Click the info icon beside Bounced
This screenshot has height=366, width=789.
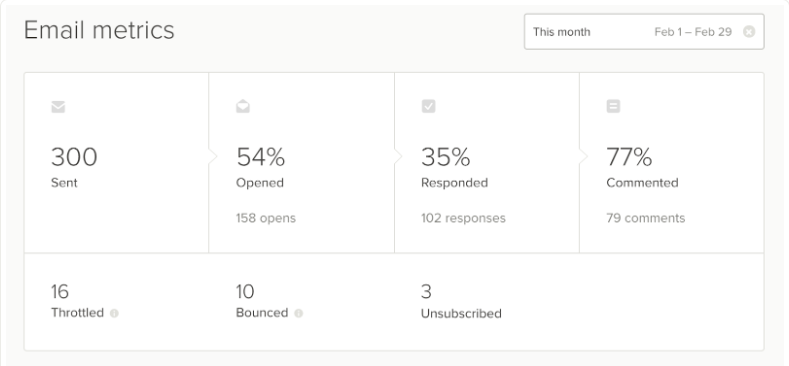click(298, 313)
